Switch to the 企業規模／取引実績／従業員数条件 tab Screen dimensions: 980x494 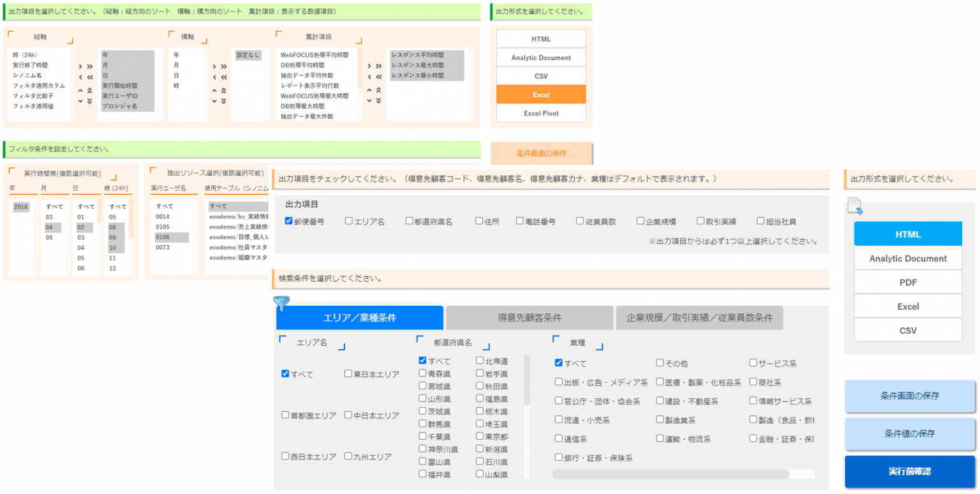click(699, 317)
